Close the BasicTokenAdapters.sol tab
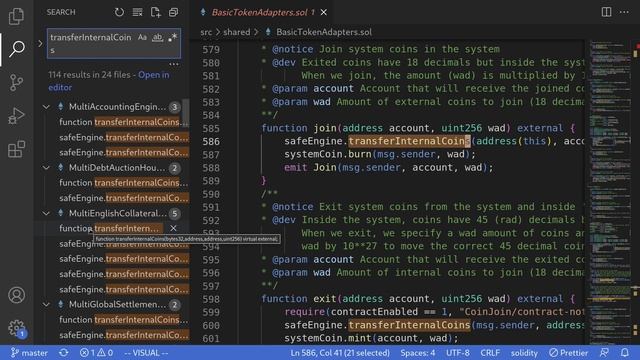 click(324, 13)
